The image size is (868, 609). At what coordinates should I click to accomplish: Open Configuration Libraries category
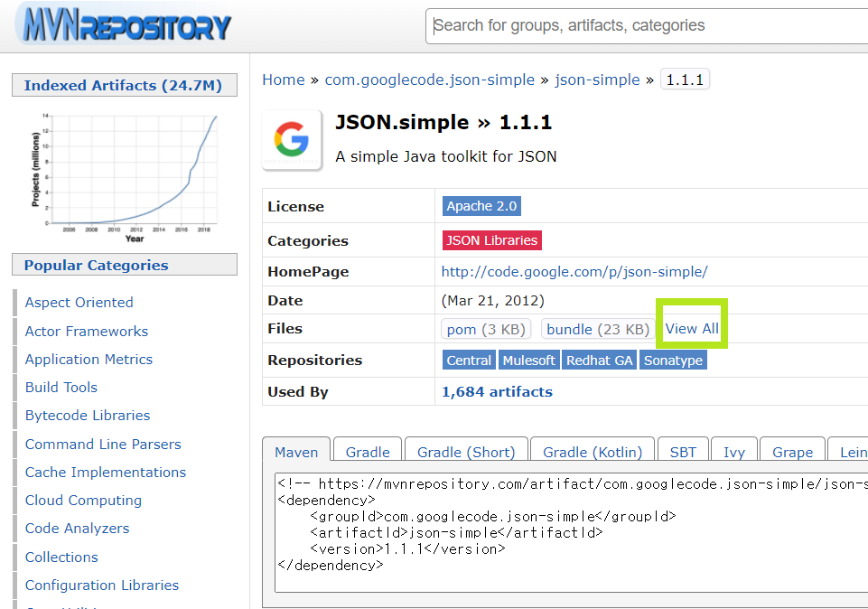102,586
